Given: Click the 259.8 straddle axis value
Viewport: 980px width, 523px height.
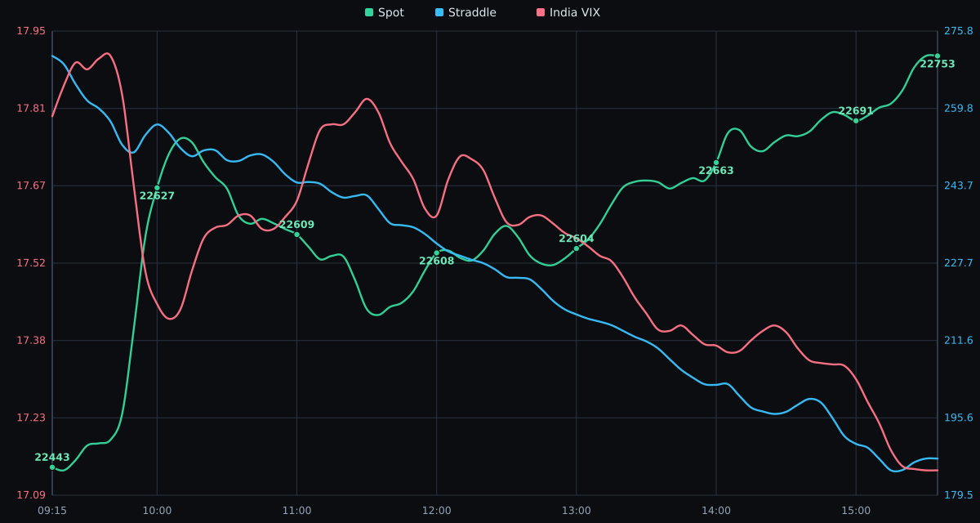Looking at the screenshot, I should pos(959,108).
